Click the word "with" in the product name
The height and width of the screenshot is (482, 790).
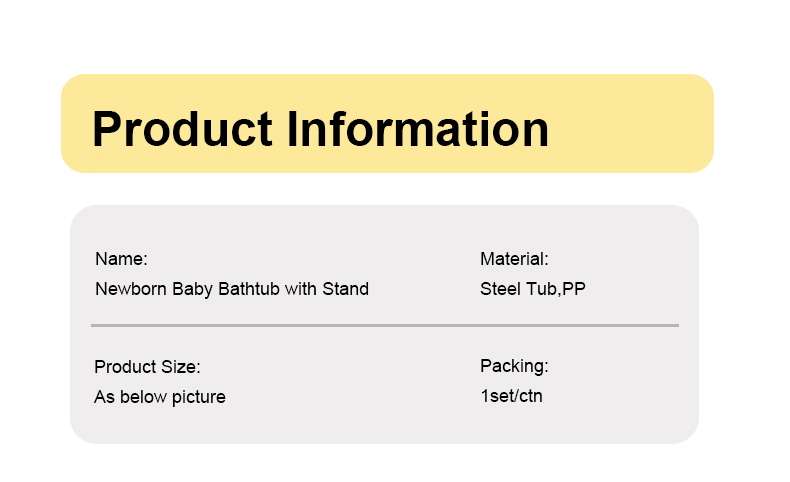(301, 289)
